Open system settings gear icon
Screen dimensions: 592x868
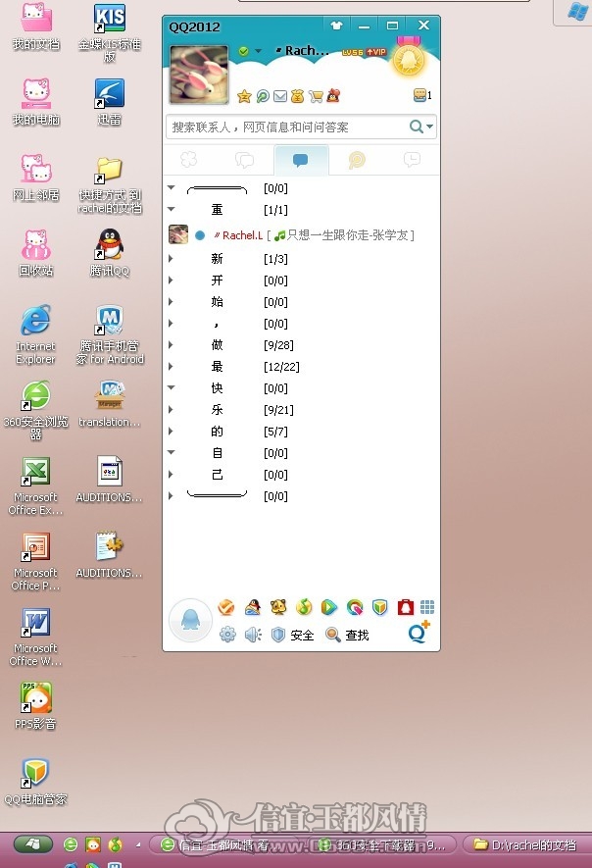(227, 635)
